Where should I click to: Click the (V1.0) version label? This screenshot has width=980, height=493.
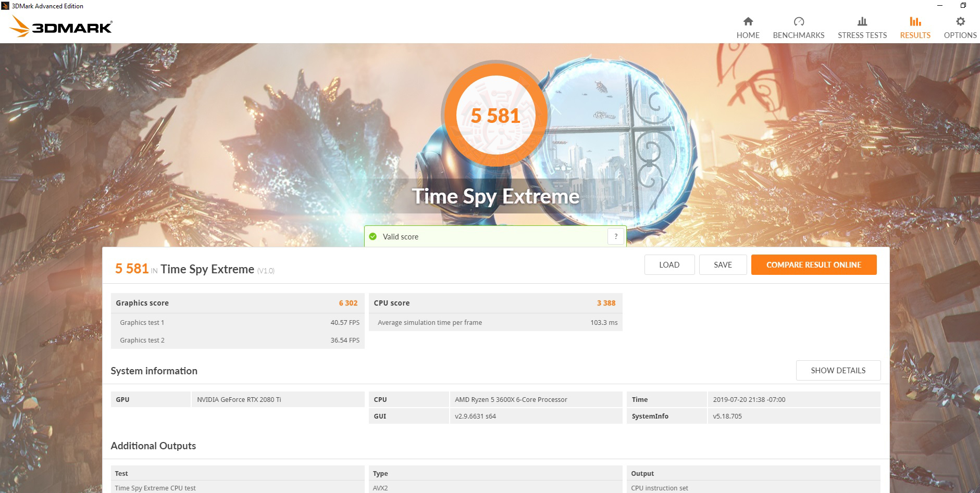click(266, 271)
